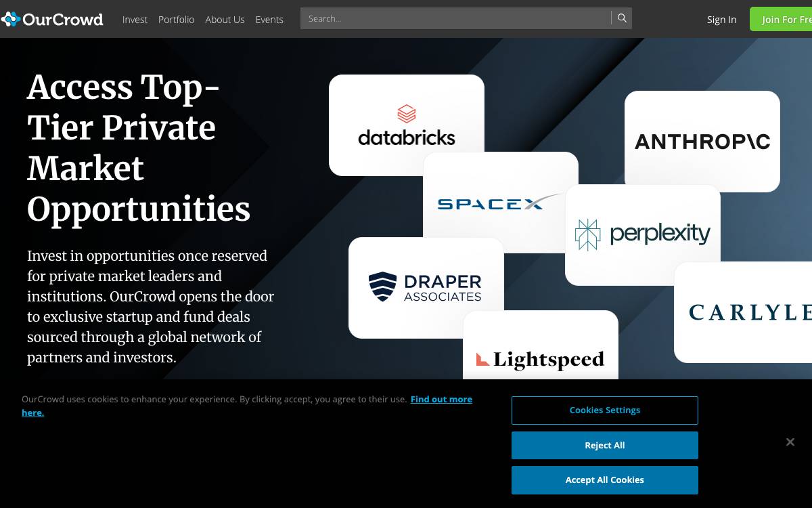812x508 pixels.
Task: Click the Join For Free button
Action: coord(781,19)
